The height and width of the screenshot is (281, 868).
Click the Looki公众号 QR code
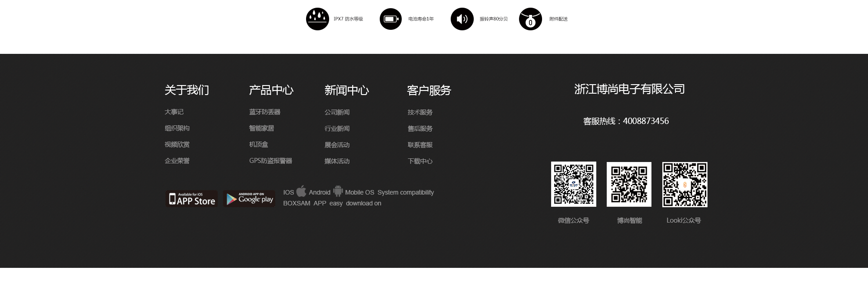pyautogui.click(x=684, y=184)
